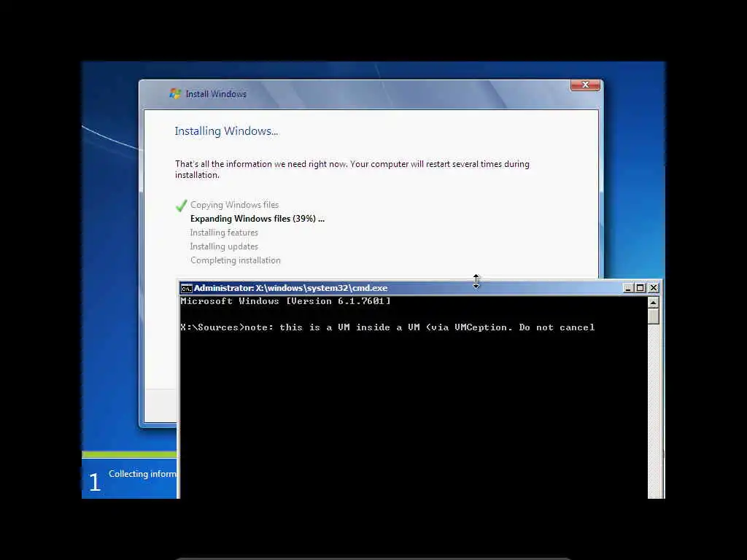Click the X:\Sources command line text

[387, 327]
